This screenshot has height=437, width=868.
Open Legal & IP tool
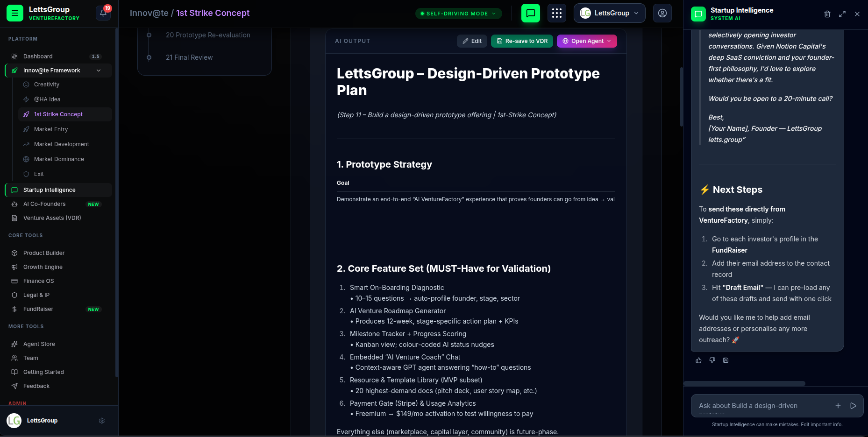(58, 295)
